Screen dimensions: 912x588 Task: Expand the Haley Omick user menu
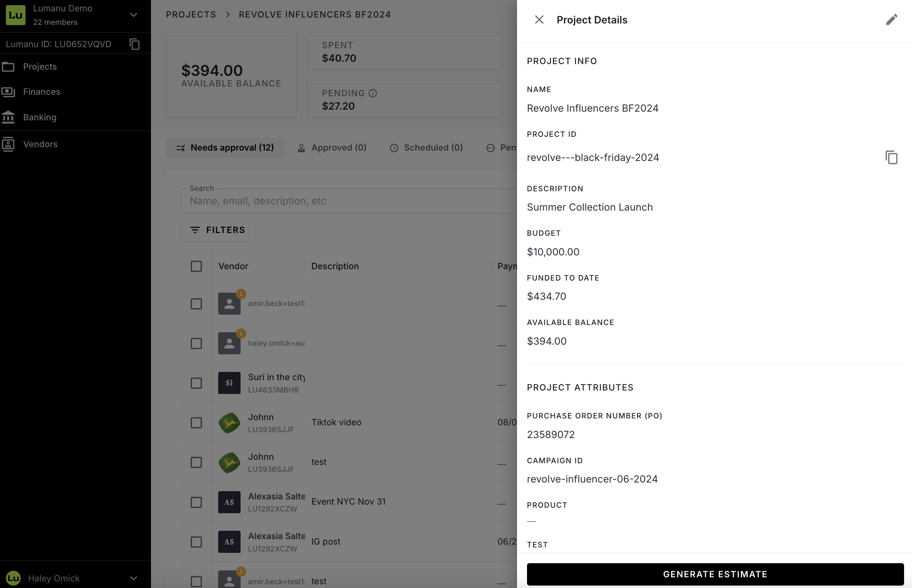(133, 578)
